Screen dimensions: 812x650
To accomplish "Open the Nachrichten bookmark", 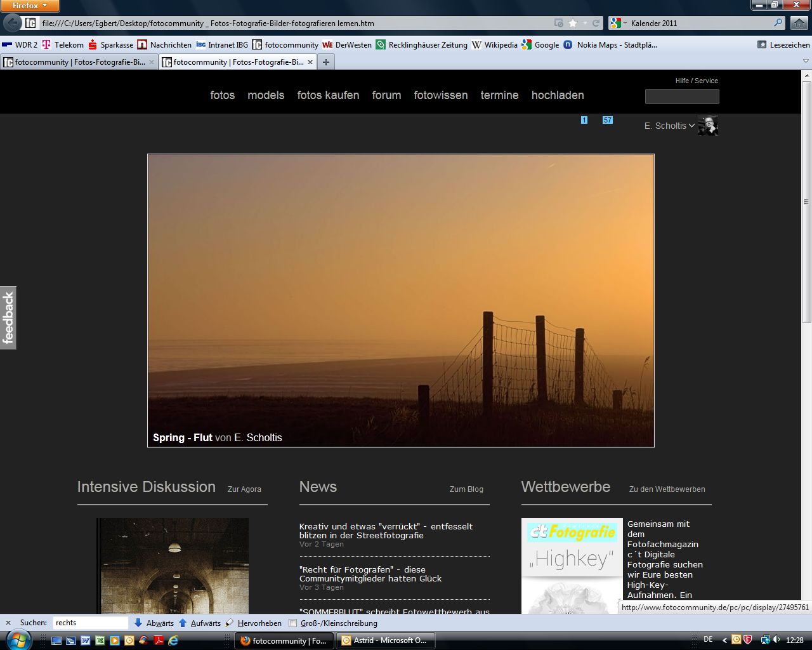I will (x=164, y=44).
